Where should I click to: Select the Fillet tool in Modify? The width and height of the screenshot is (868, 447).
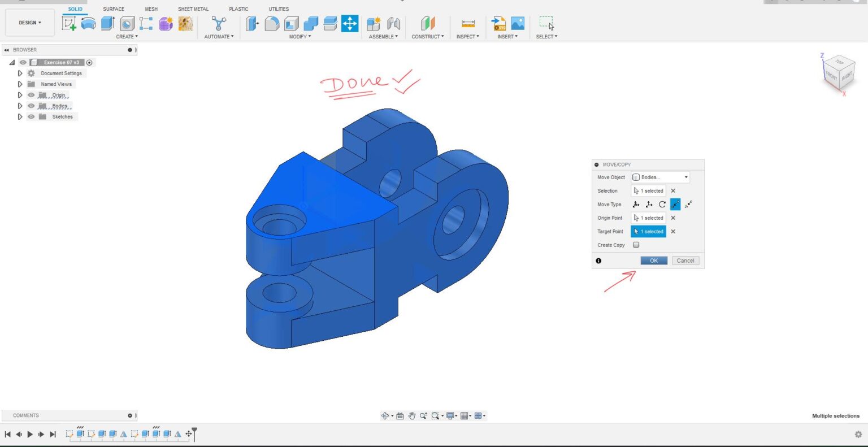[271, 23]
